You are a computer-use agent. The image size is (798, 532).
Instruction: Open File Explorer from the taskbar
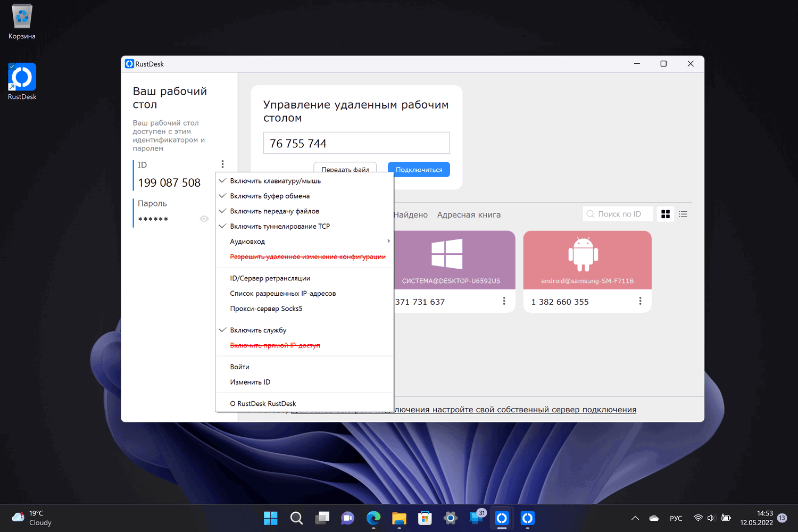[399, 518]
